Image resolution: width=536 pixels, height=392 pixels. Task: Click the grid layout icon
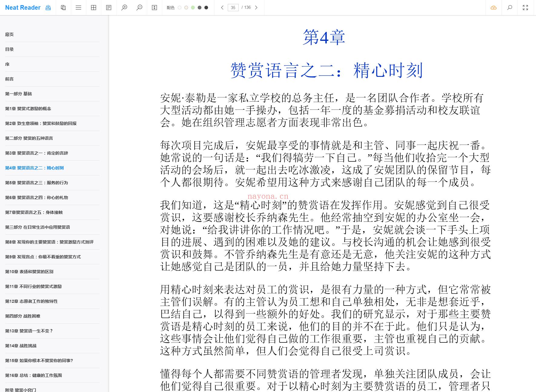click(x=94, y=8)
